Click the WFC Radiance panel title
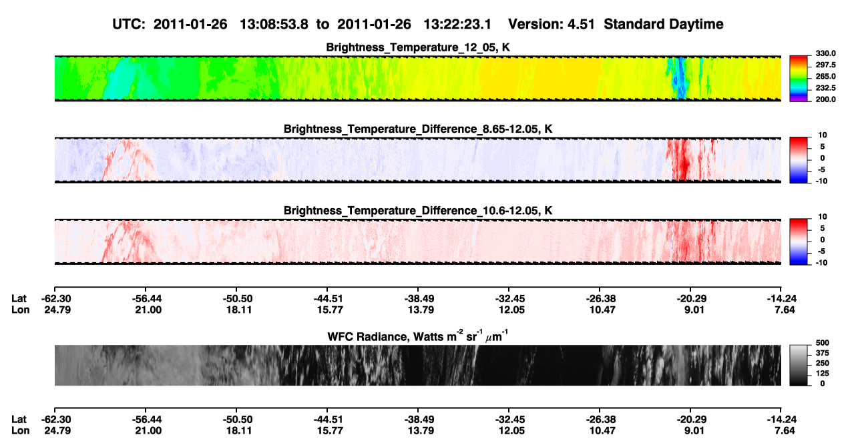The height and width of the screenshot is (445, 868). (x=418, y=336)
